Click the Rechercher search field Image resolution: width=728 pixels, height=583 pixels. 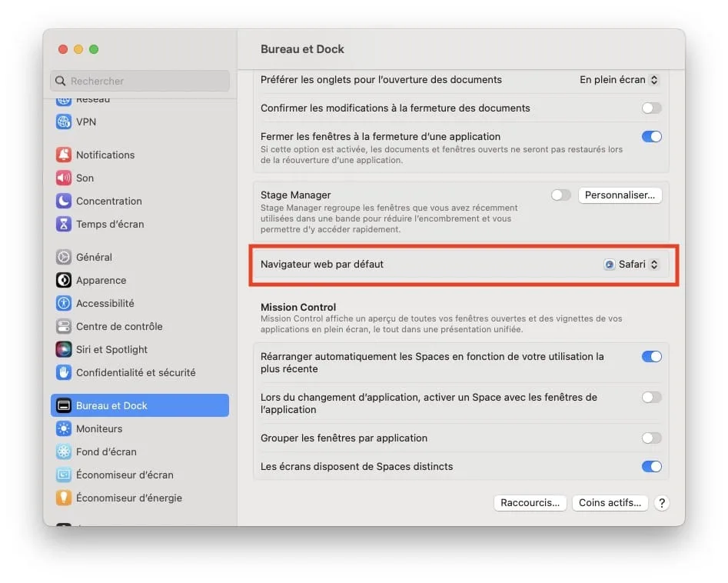click(x=140, y=81)
